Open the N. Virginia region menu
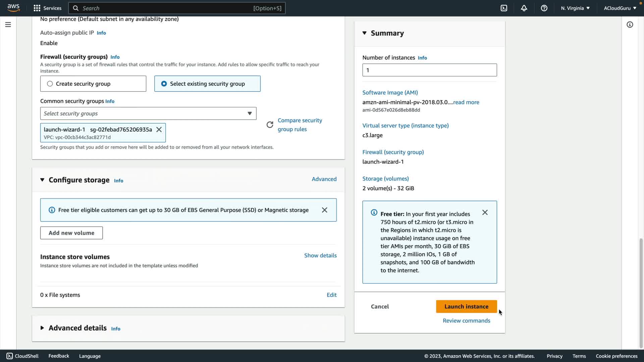 (x=575, y=8)
